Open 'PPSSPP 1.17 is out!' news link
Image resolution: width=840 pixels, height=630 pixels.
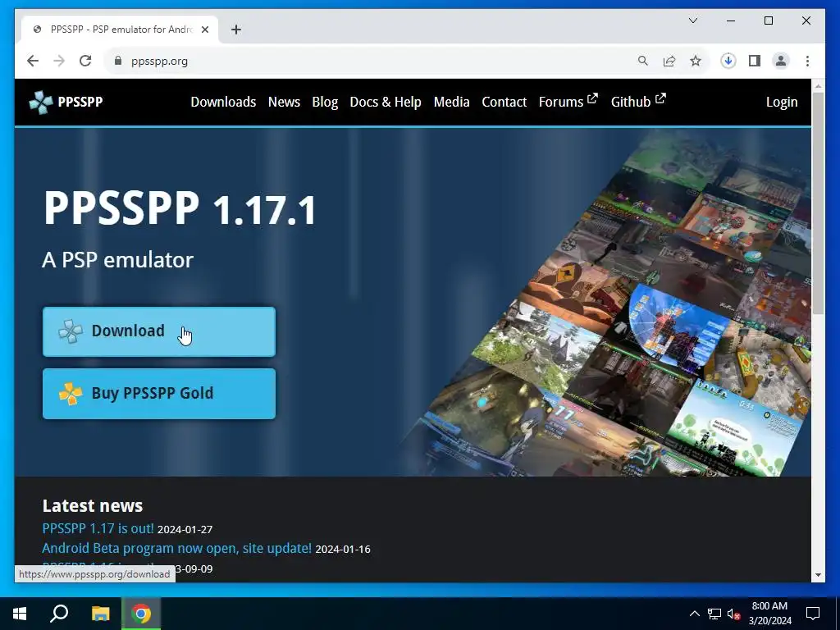click(98, 528)
